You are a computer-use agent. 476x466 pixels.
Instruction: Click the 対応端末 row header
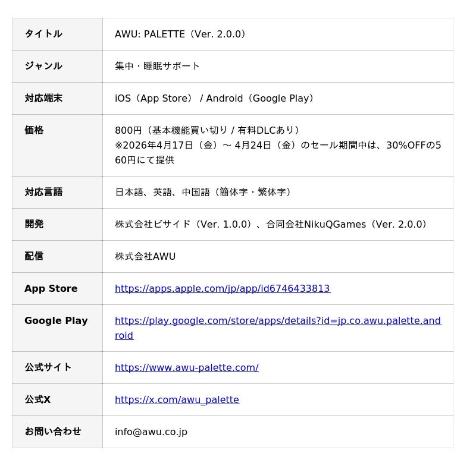tap(43, 98)
